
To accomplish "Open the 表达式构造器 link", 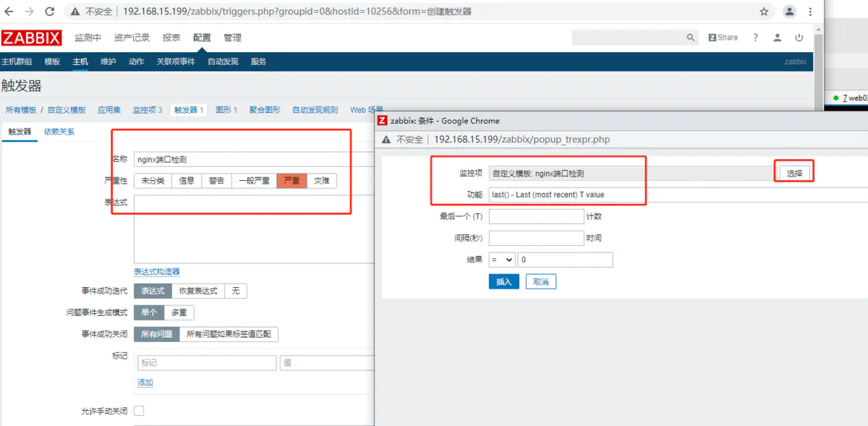I will (157, 272).
